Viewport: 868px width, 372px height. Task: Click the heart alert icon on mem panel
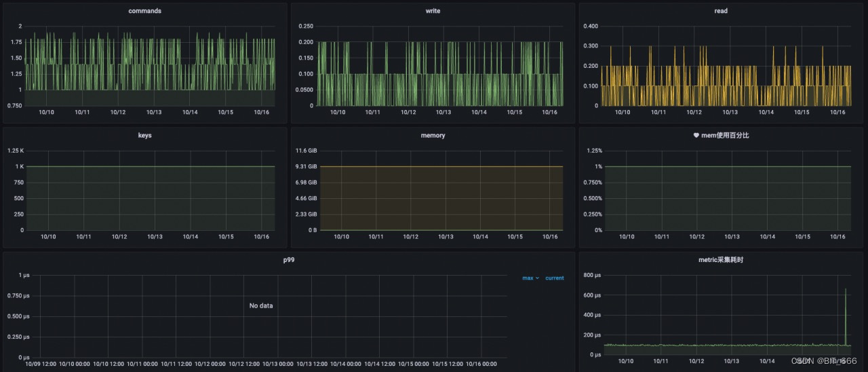696,136
